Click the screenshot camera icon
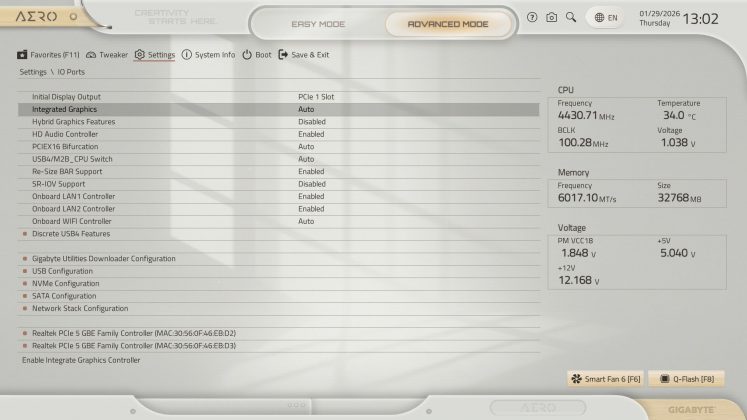 click(x=551, y=18)
